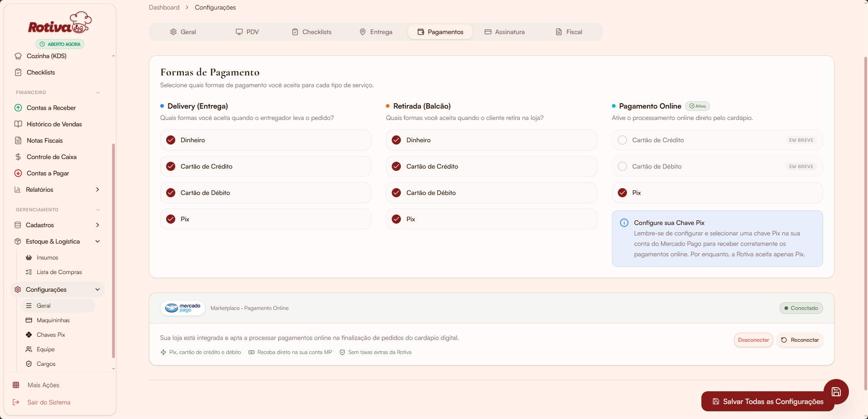Uncheck Pix under Retirada (Balcão)
868x419 pixels.
tap(396, 219)
